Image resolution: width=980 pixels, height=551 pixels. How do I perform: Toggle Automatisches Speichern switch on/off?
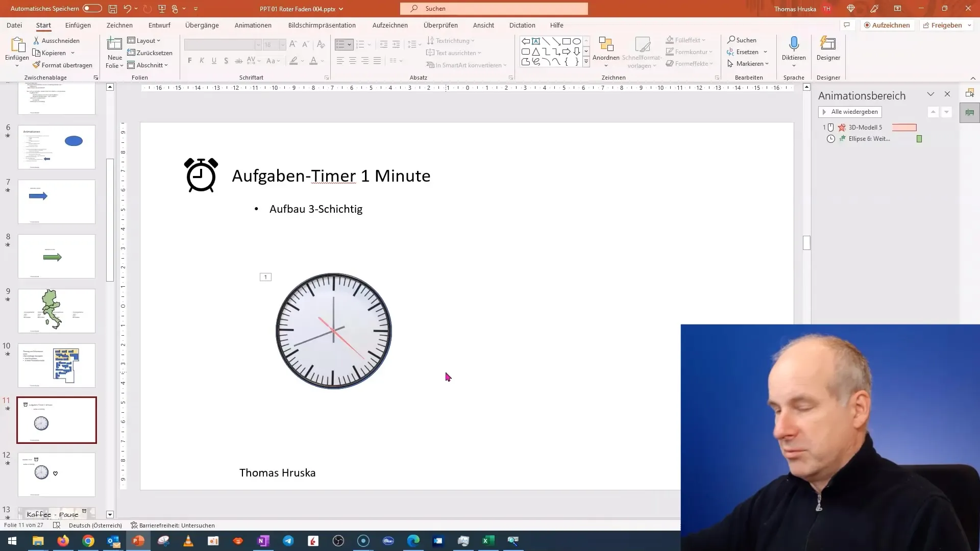tap(91, 8)
